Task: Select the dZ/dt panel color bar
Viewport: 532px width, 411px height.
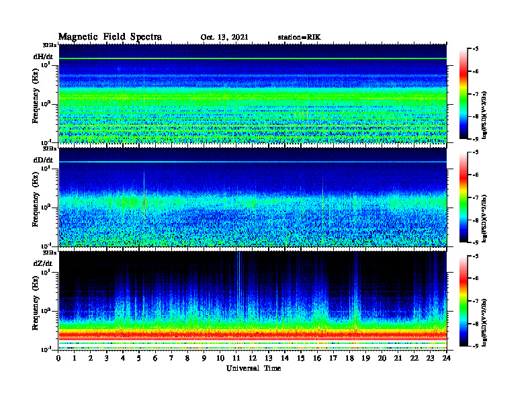Action: click(463, 301)
